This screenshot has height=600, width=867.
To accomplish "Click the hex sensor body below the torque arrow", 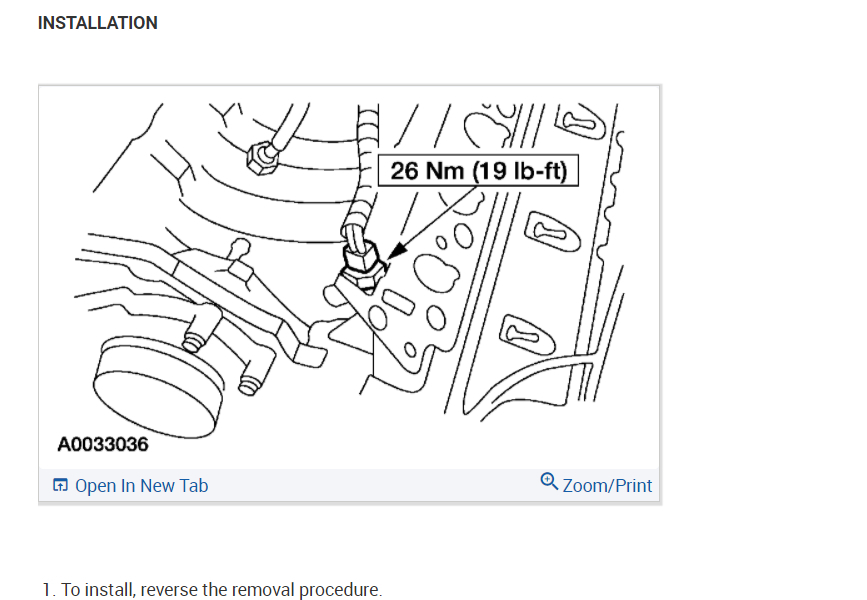I will [362, 264].
